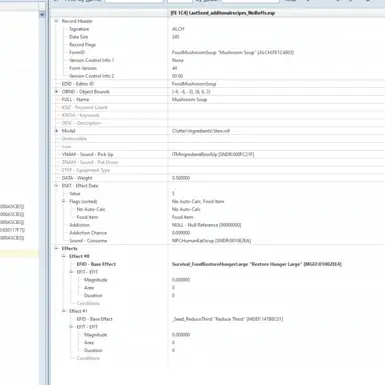Screen dimensions: 385x385
Task: Click the Mushroom Soup FormID value
Action: [x=233, y=52]
